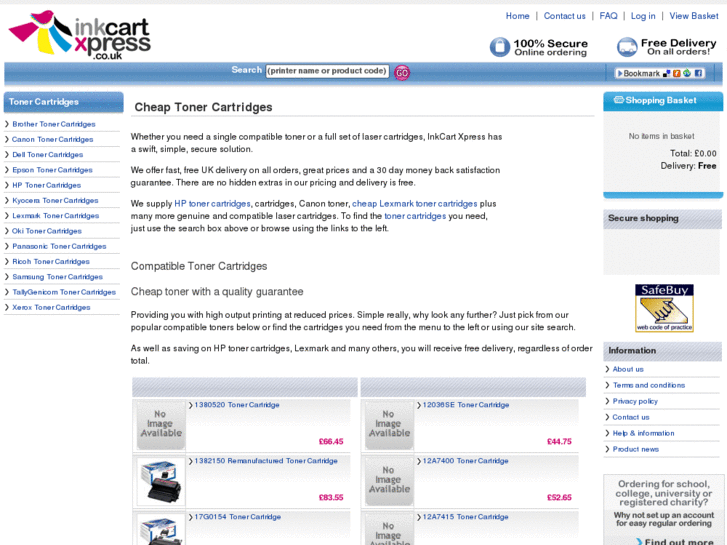
Task: Click the arrow beside About us
Action: click(607, 369)
